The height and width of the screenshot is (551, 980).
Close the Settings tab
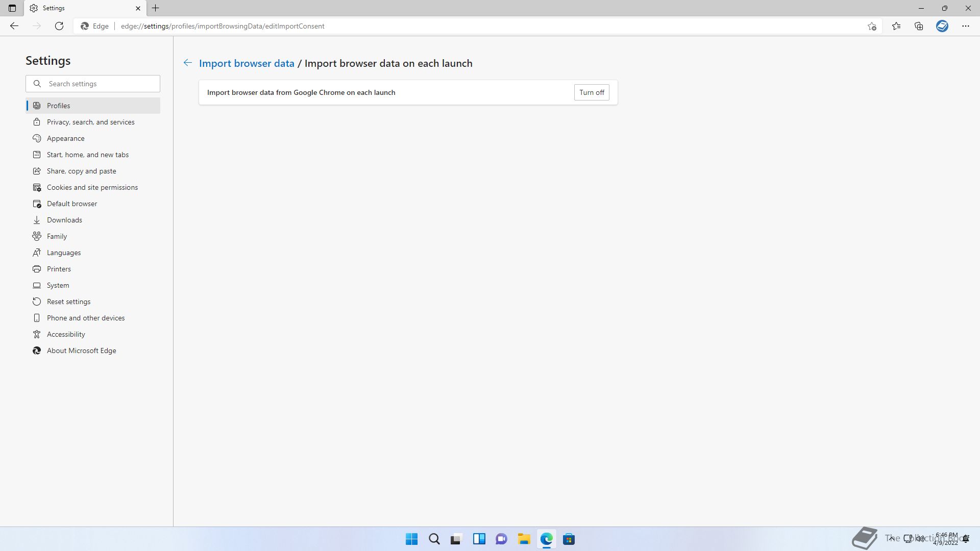coord(138,8)
